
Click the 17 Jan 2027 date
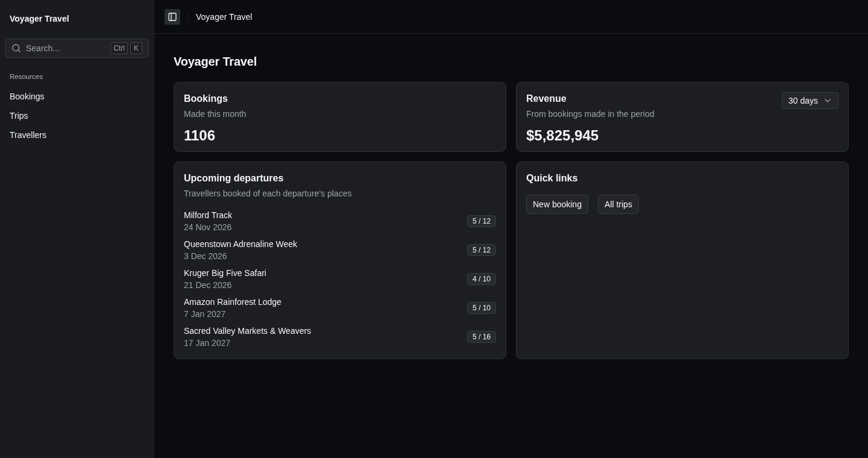(x=207, y=343)
